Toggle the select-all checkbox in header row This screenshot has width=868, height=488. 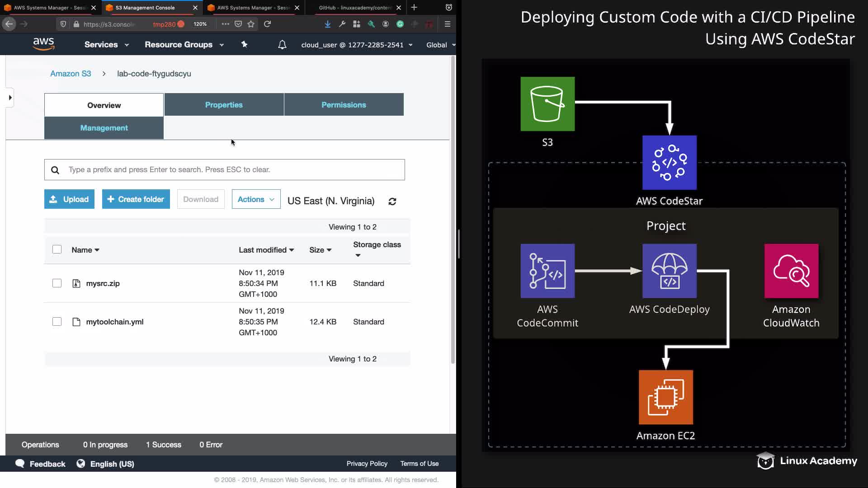[x=57, y=249]
